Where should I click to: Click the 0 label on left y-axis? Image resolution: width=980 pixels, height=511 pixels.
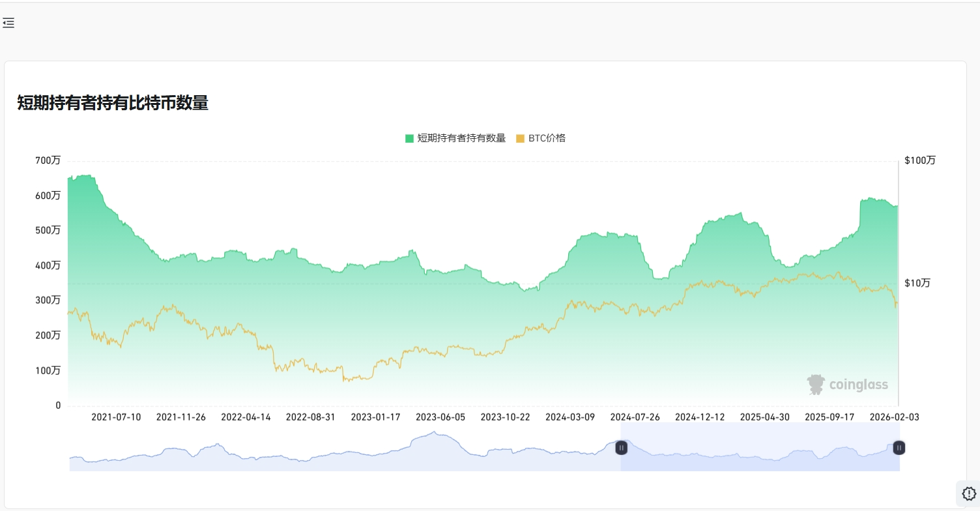click(x=58, y=405)
